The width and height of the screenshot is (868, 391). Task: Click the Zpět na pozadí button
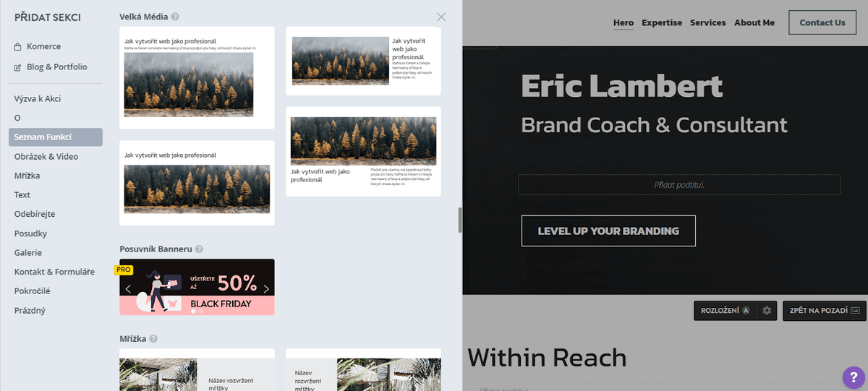824,311
